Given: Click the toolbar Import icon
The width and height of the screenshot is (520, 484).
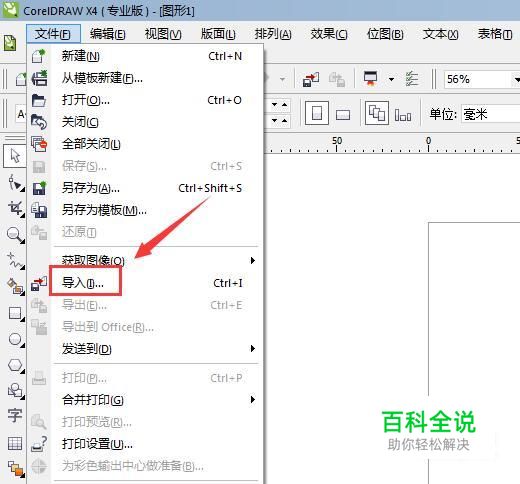Looking at the screenshot, I should [311, 79].
